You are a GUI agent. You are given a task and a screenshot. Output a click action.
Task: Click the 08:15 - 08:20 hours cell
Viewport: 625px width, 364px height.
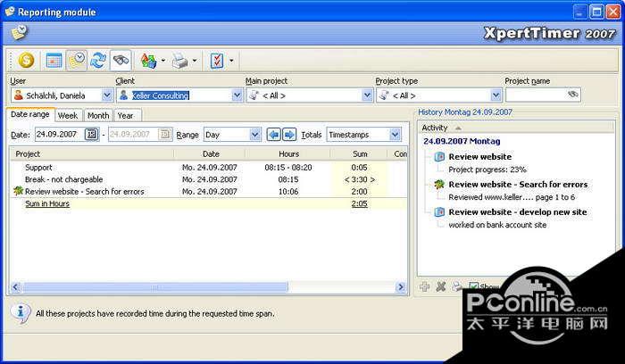point(288,167)
